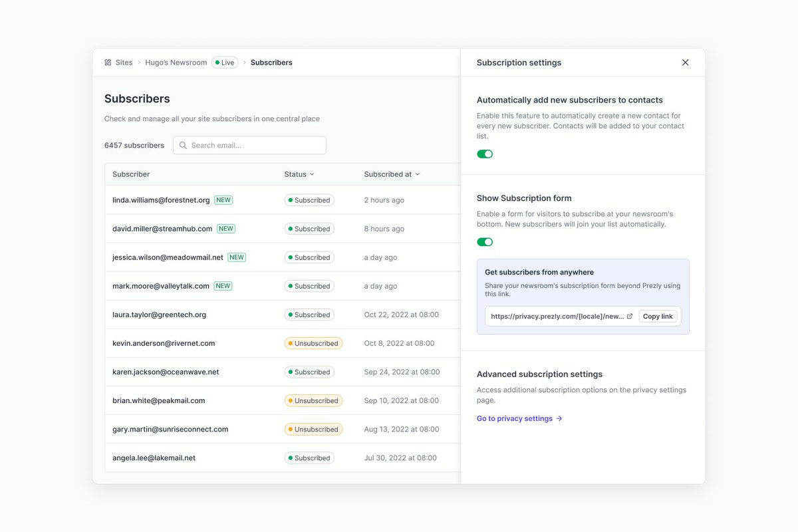The width and height of the screenshot is (798, 532).
Task: Turn off automatically add new subscribers toggle
Action: click(485, 154)
